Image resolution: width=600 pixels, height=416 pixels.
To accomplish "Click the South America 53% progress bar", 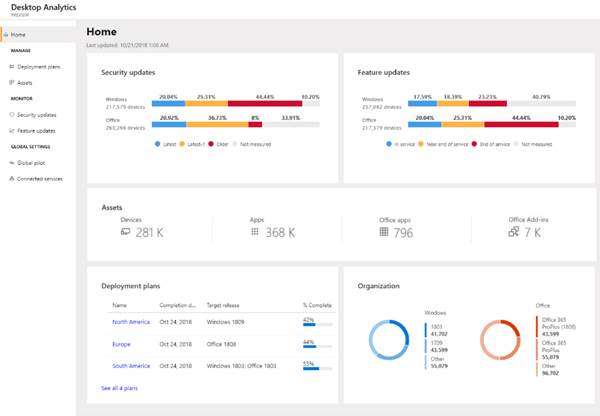I will pyautogui.click(x=318, y=369).
